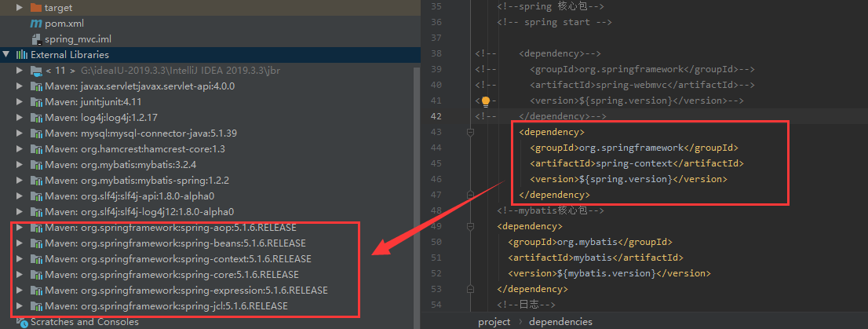Collapse the External Libraries node arrow
The height and width of the screenshot is (329, 868).
coord(6,55)
